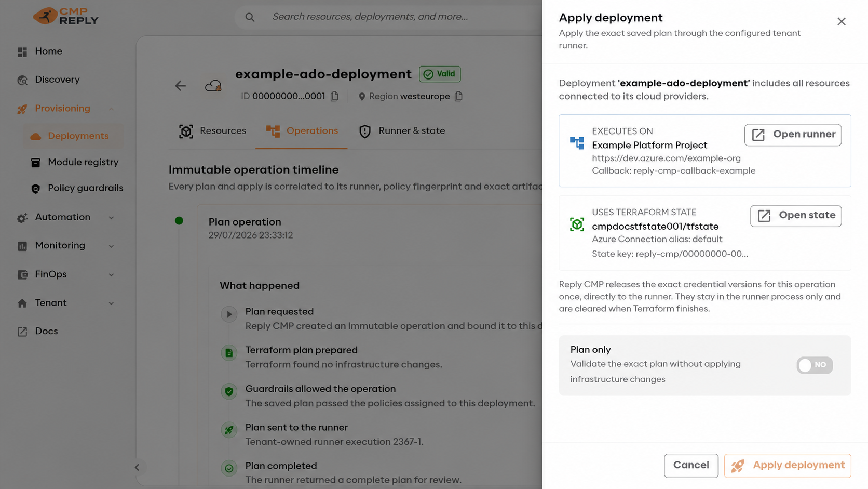This screenshot has width=868, height=489.
Task: Click the Apply deployment button
Action: [788, 466]
